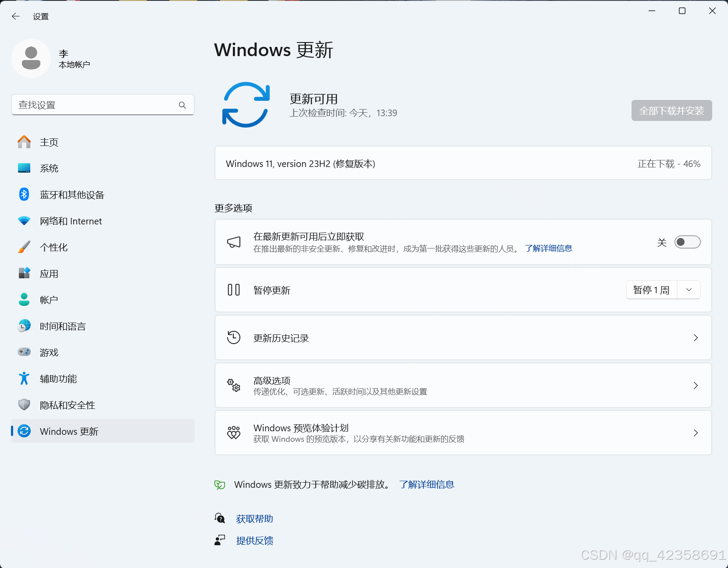Click the apps icon for 应用
The image size is (728, 568).
24,273
